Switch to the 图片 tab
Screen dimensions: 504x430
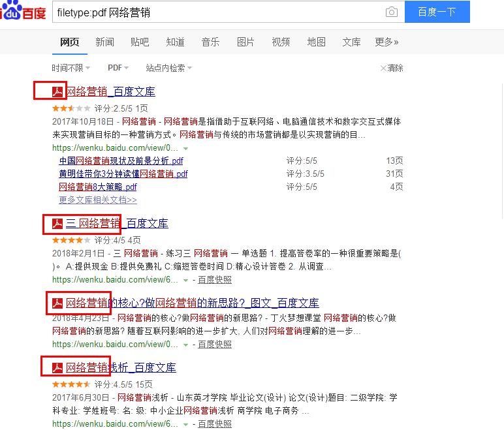[x=245, y=42]
